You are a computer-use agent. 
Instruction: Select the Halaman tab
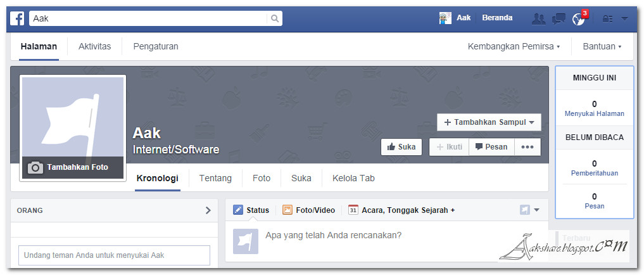(x=39, y=46)
